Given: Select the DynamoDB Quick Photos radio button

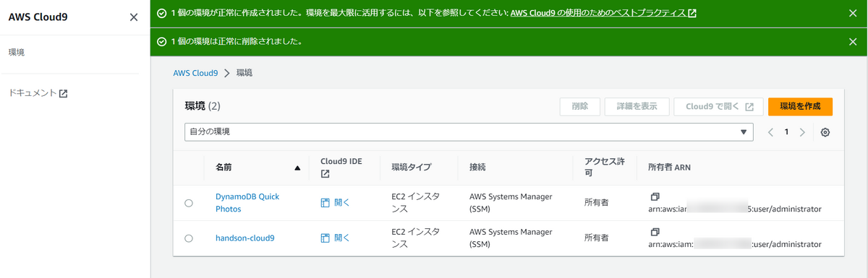Looking at the screenshot, I should click(x=189, y=204).
